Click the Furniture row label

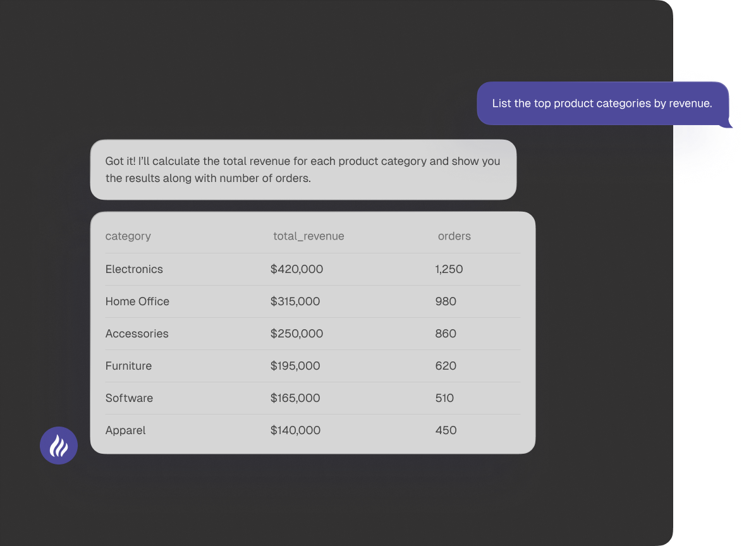coord(128,366)
